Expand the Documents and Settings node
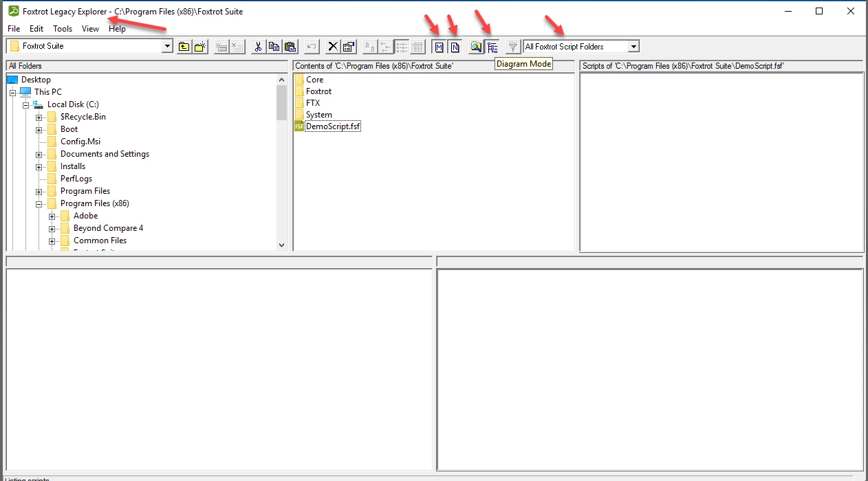 pos(39,154)
